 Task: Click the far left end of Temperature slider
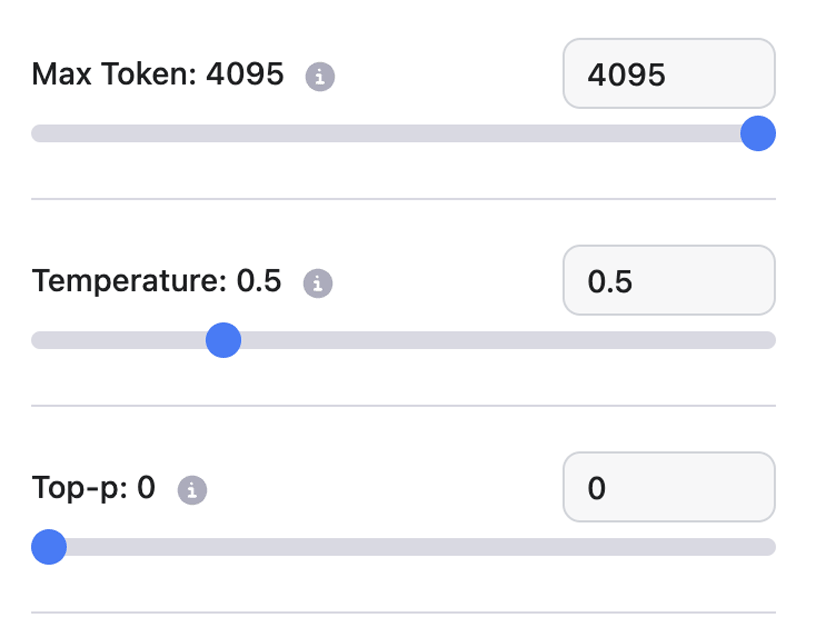38,341
